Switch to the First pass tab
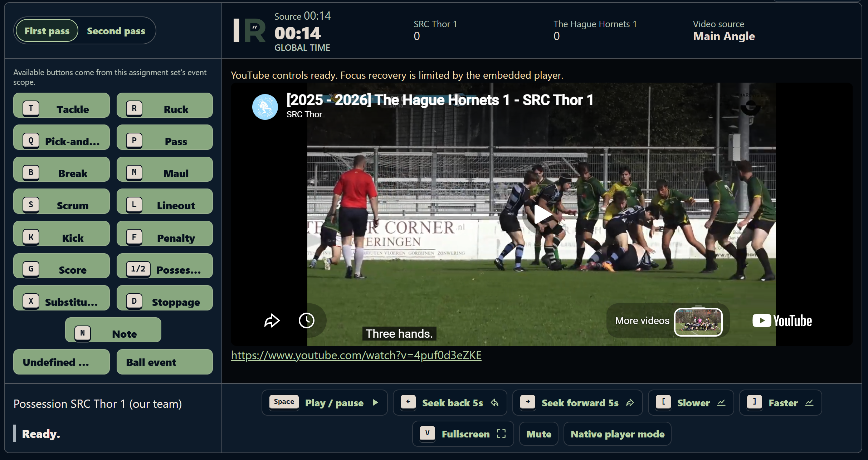 click(47, 31)
